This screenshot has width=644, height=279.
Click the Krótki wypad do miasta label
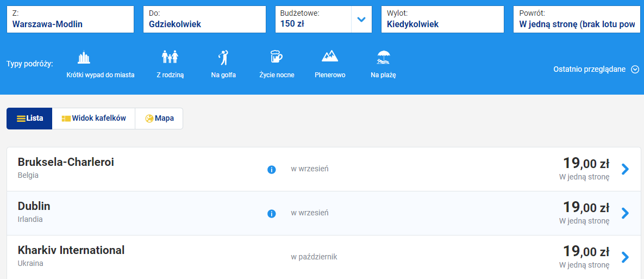coord(101,75)
